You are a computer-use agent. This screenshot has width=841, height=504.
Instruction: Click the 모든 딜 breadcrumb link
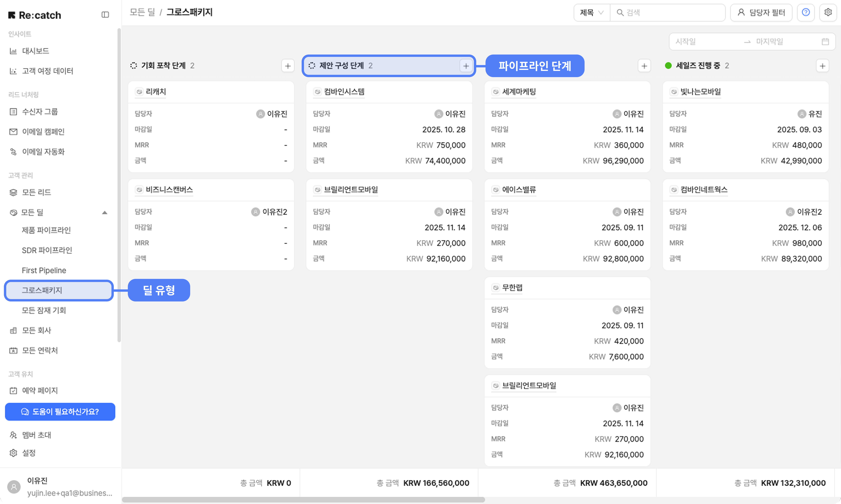click(142, 13)
